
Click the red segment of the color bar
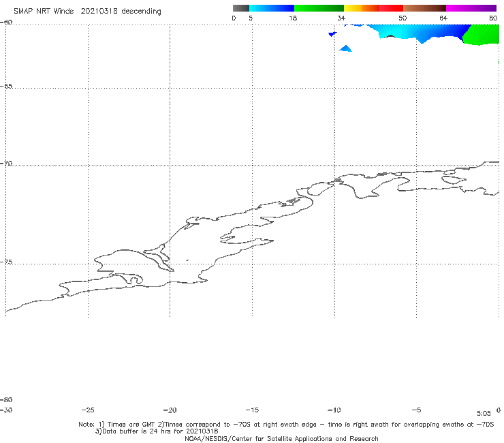[x=391, y=8]
